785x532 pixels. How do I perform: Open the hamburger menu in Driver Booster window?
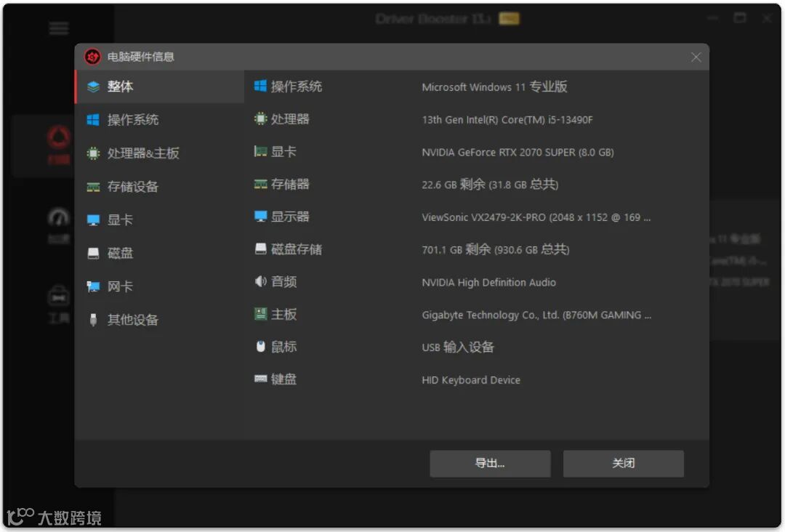coord(59,28)
